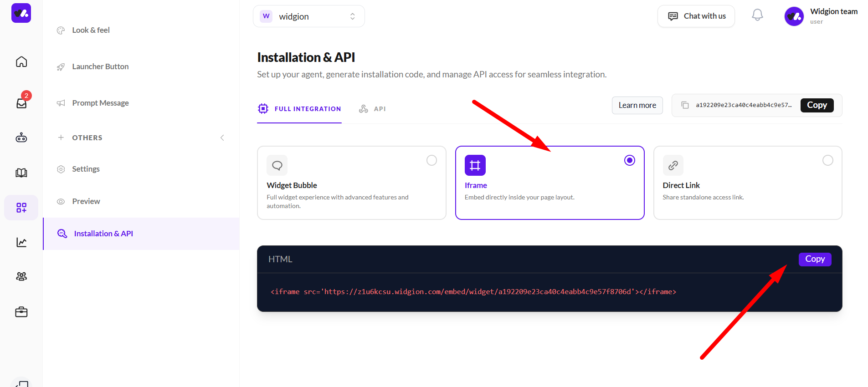The height and width of the screenshot is (387, 868).
Task: Collapse the OTHERS section chevron
Action: [x=222, y=137]
